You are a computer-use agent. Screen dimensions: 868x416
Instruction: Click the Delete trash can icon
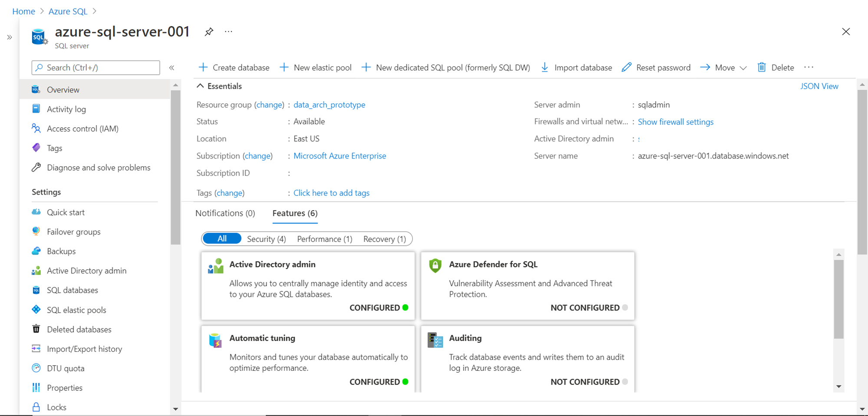click(762, 67)
